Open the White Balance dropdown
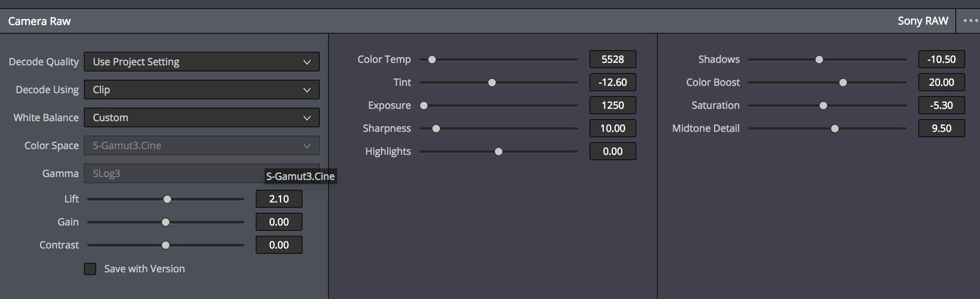980x299 pixels. pos(201,117)
